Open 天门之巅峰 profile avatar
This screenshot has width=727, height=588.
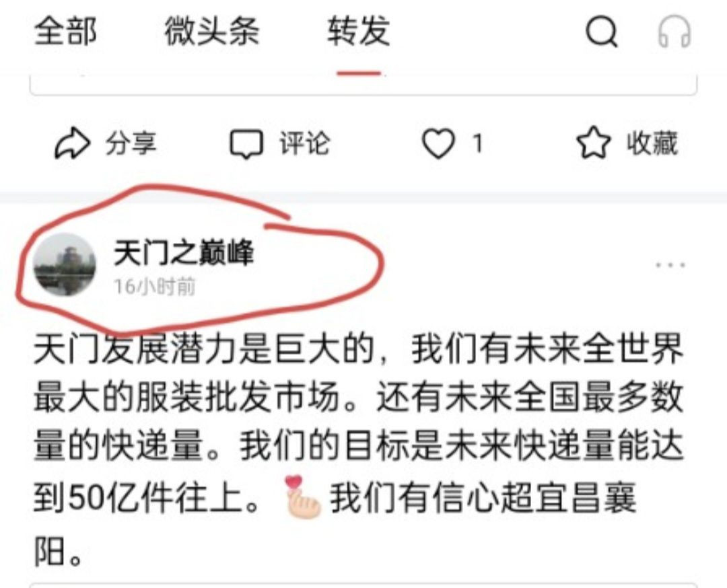[65, 264]
